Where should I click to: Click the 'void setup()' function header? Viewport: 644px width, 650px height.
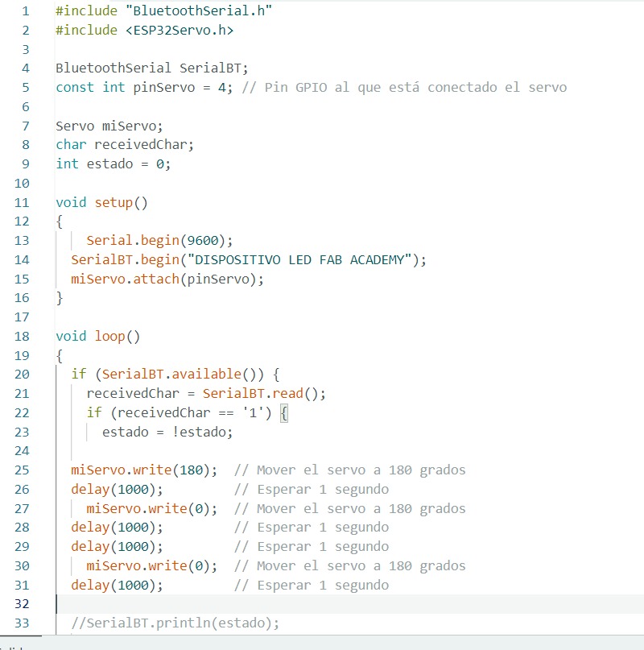[101, 203]
